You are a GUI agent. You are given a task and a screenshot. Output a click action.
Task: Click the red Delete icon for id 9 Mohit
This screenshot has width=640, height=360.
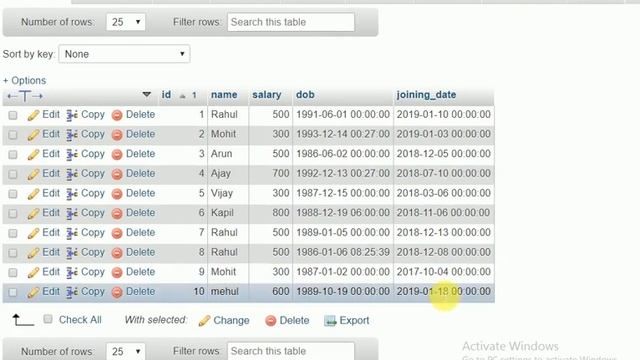(x=117, y=272)
